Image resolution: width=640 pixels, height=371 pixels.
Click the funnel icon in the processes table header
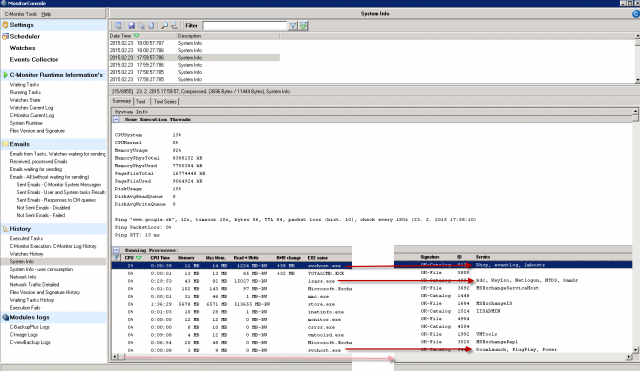pos(117,258)
